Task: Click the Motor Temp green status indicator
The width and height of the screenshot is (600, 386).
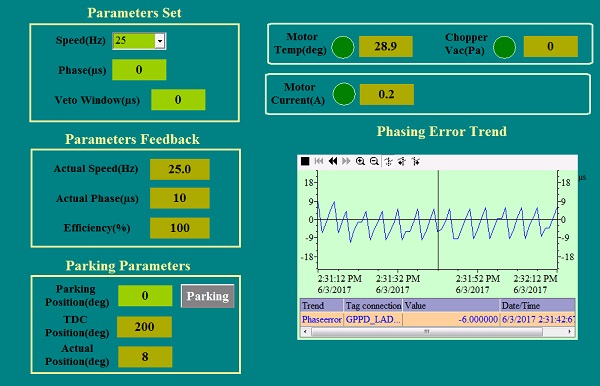Action: pyautogui.click(x=343, y=47)
